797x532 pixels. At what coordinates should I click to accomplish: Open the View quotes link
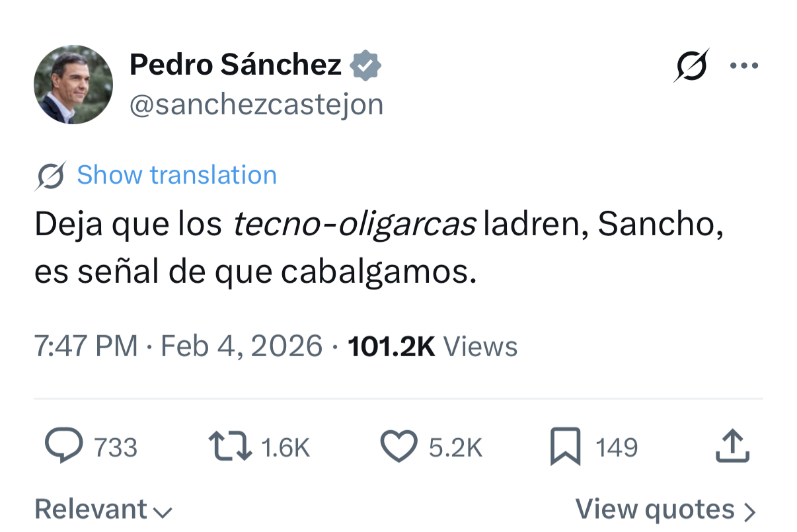point(665,510)
